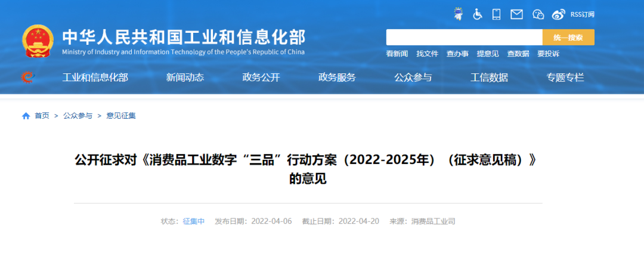Click the 要投诉 quick link
The image size is (644, 253).
pyautogui.click(x=548, y=54)
